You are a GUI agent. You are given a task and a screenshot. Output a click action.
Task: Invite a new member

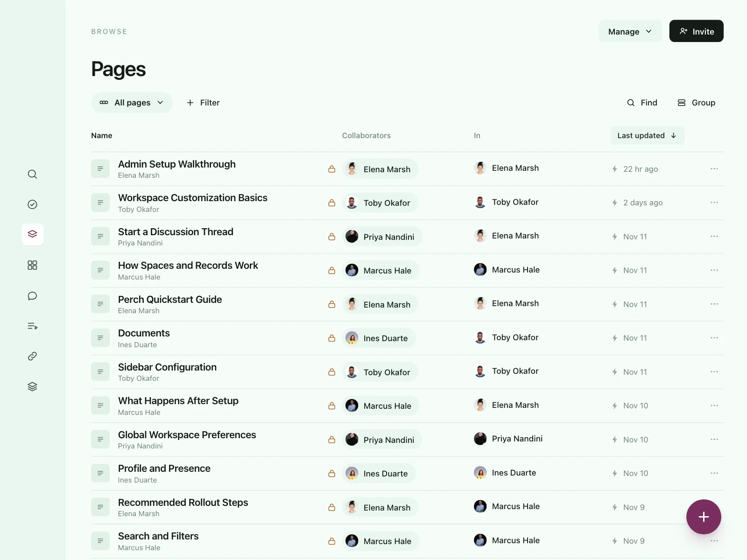pyautogui.click(x=696, y=31)
